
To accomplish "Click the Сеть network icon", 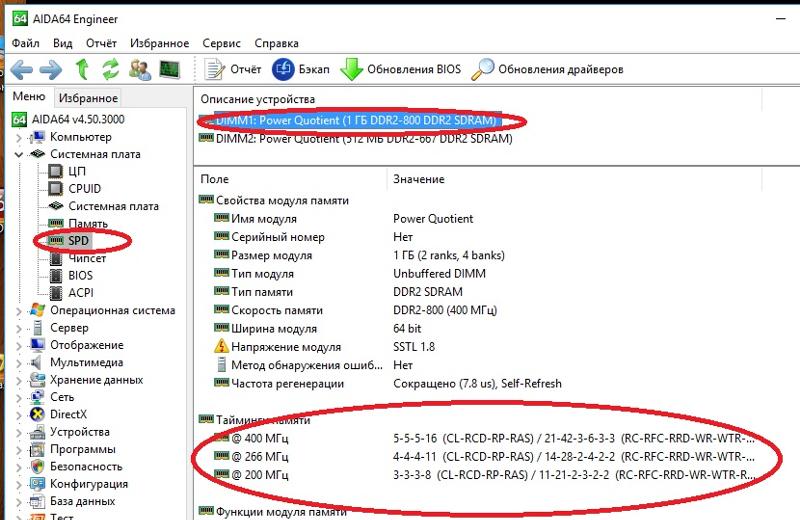I will pyautogui.click(x=37, y=397).
